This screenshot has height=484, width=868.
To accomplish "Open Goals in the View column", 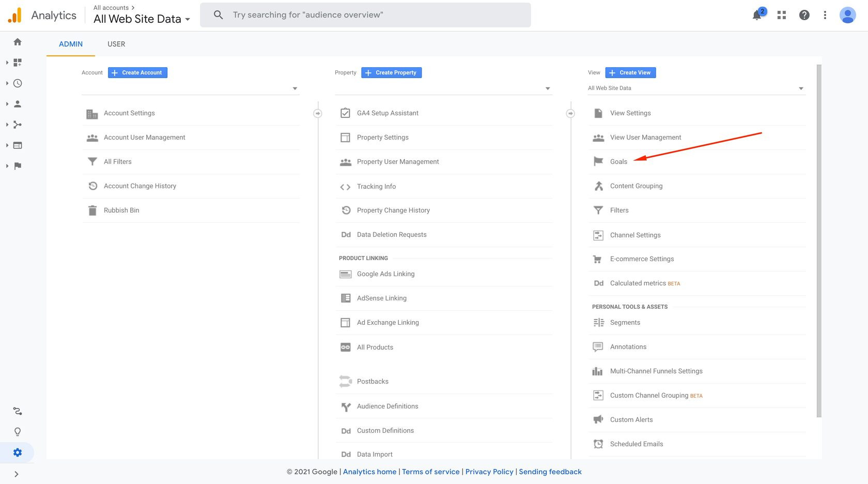I will point(618,162).
